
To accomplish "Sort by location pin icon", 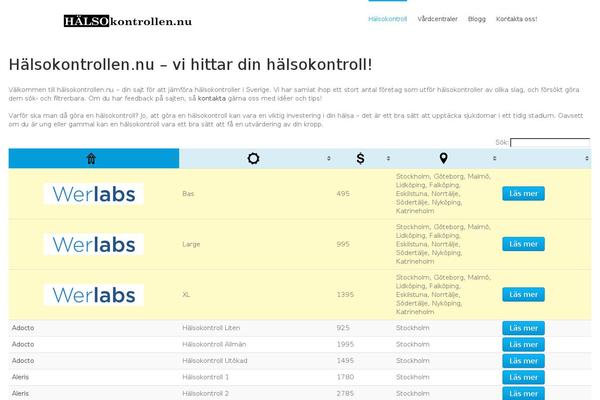I will click(443, 158).
